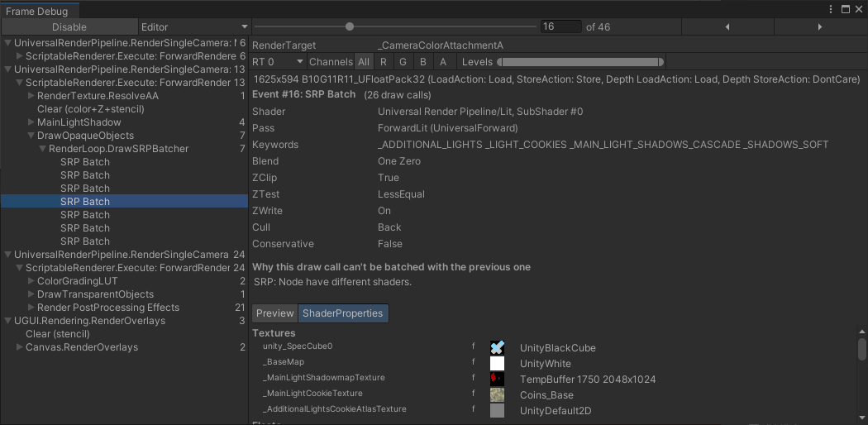
Task: Click the UnityDefault2D gray texture swatch
Action: tap(497, 411)
